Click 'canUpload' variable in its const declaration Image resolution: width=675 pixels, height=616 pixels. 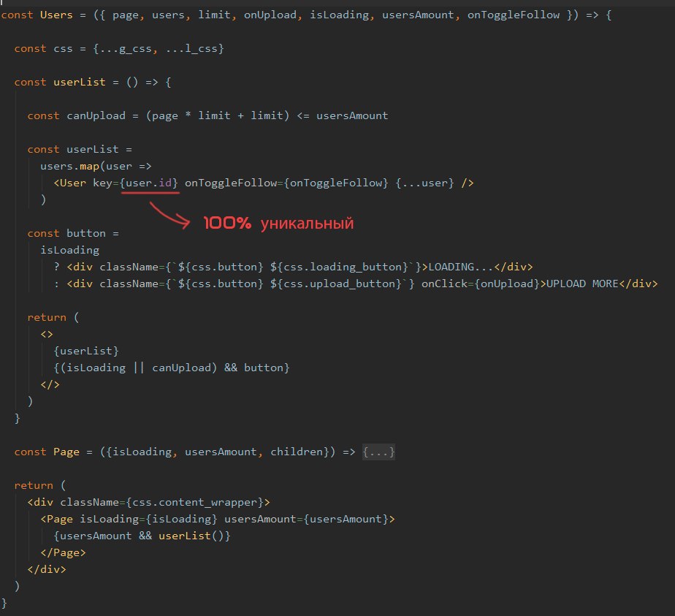click(x=96, y=115)
